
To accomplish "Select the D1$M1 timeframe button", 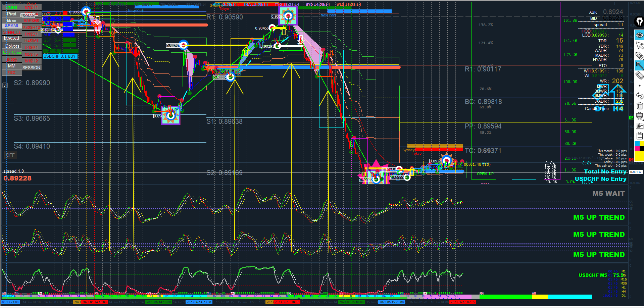I will click(x=31, y=48).
